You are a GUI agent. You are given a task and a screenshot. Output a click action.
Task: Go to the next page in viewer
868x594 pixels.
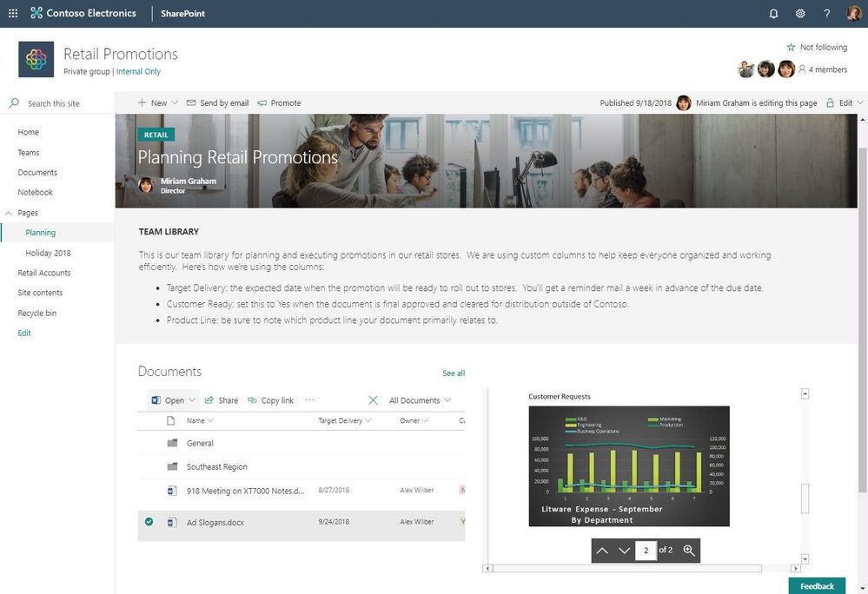[x=624, y=551]
